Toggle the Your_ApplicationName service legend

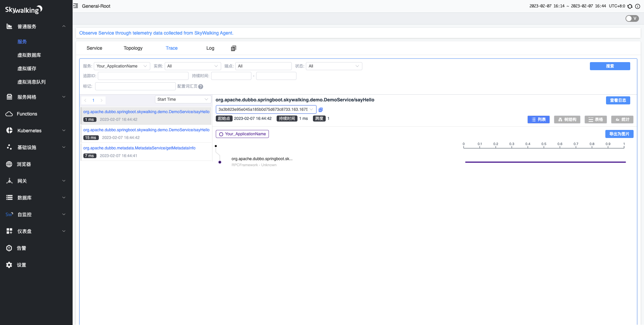242,134
